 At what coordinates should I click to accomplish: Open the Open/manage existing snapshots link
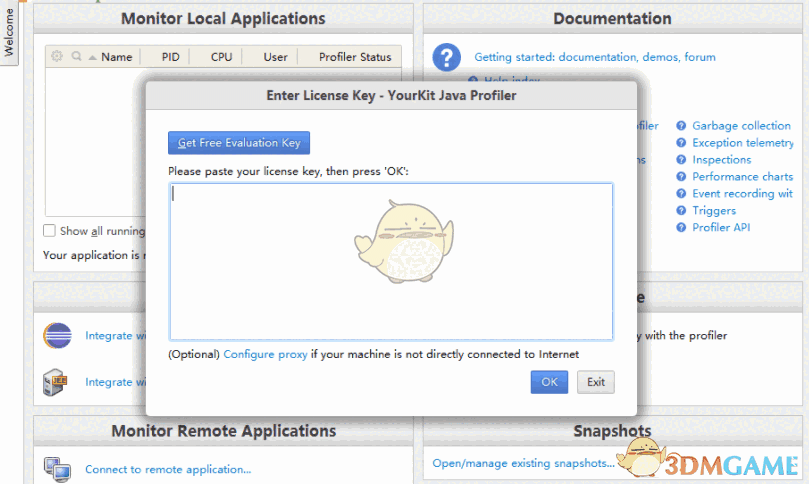[524, 463]
